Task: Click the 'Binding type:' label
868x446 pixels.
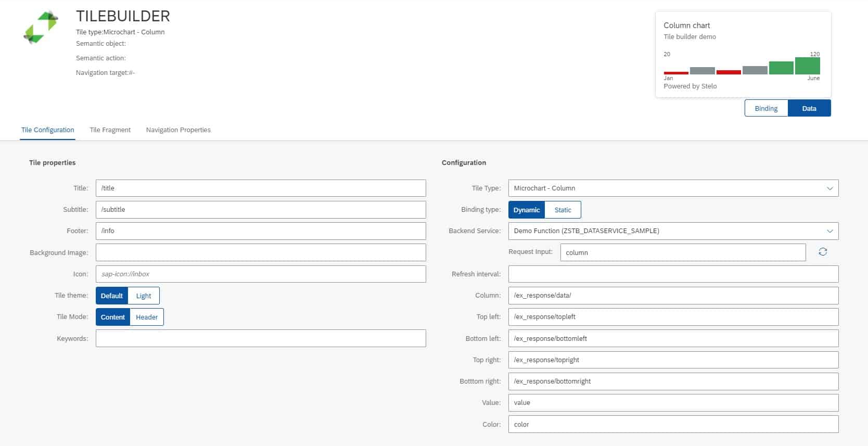Action: 481,210
